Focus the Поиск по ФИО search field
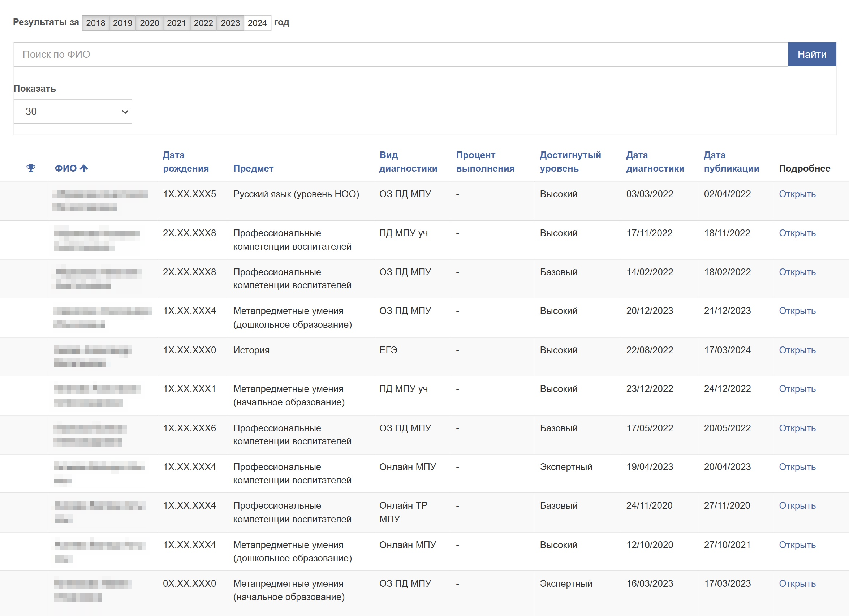This screenshot has width=849, height=616. (401, 55)
